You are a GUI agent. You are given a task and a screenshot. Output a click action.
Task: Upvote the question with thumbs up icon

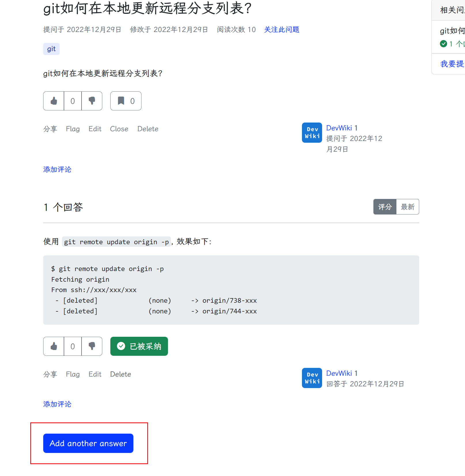53,101
